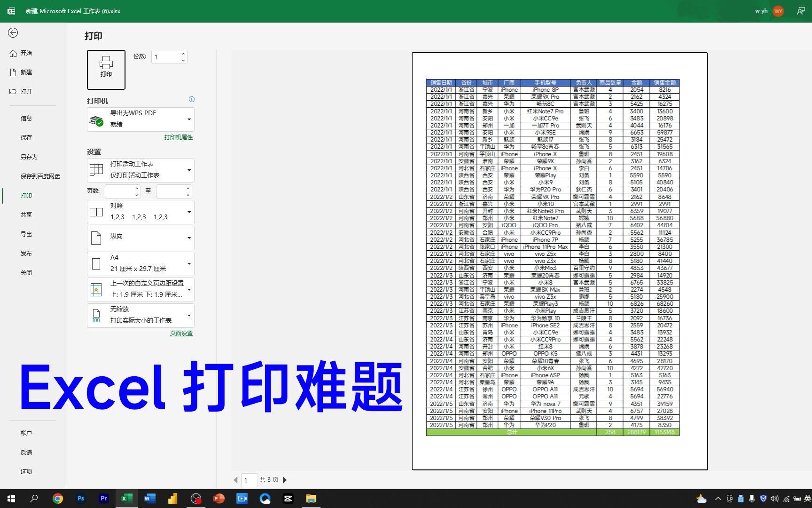Open the paper size dropdown arrow
This screenshot has height=508, width=812.
click(189, 263)
